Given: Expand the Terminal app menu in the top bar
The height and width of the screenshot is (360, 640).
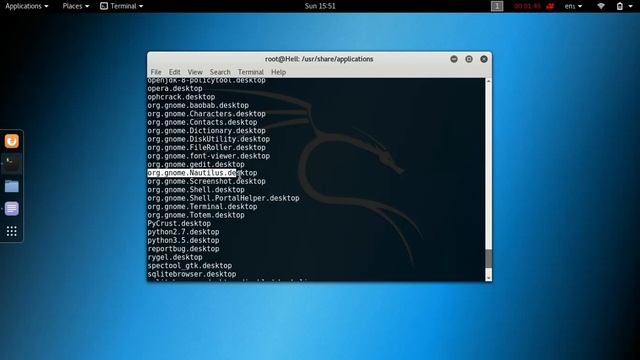Looking at the screenshot, I should coord(122,6).
